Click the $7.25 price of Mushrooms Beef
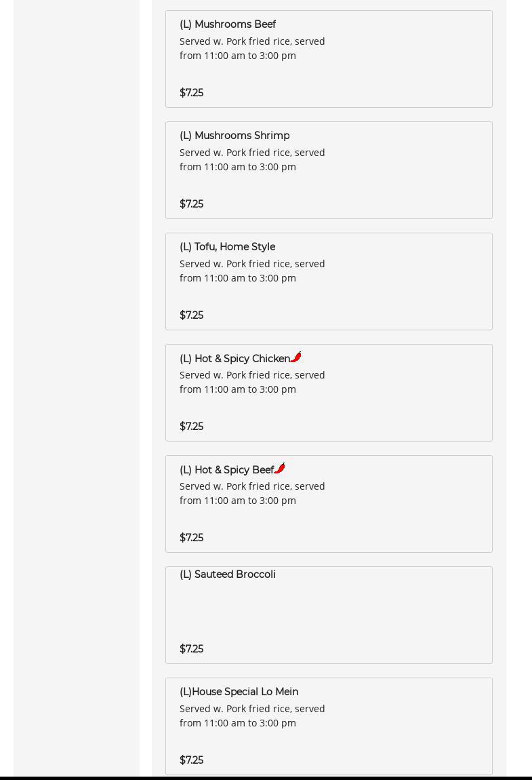Viewport: 532px width, 780px height. click(x=191, y=93)
